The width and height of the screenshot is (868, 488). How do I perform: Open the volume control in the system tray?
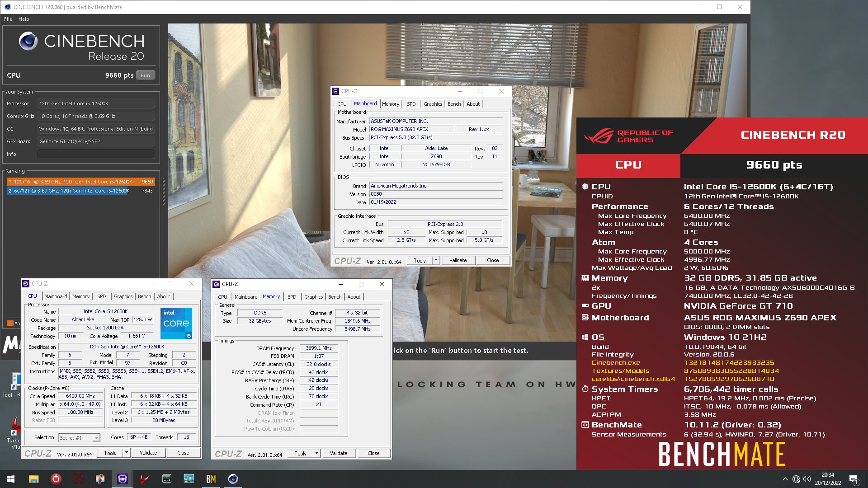(807, 479)
